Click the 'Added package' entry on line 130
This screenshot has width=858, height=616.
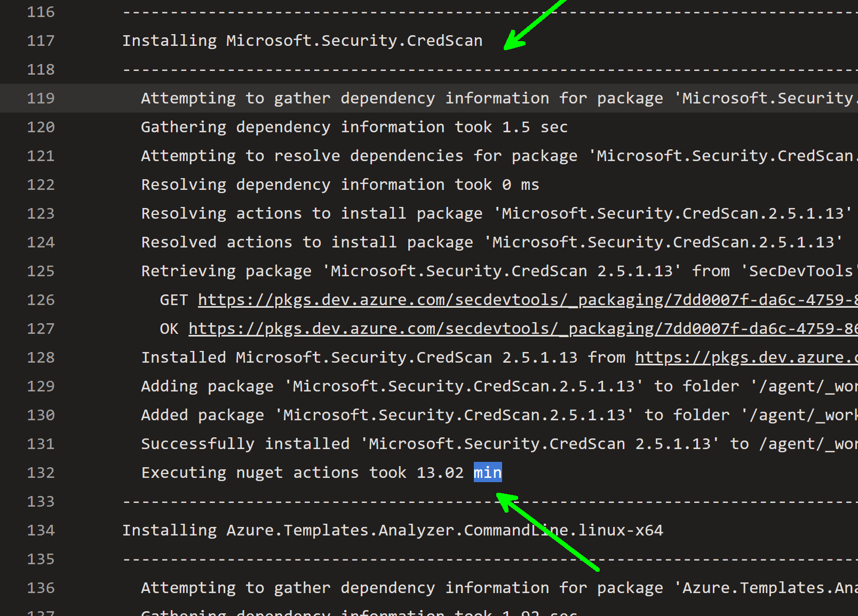click(374, 414)
